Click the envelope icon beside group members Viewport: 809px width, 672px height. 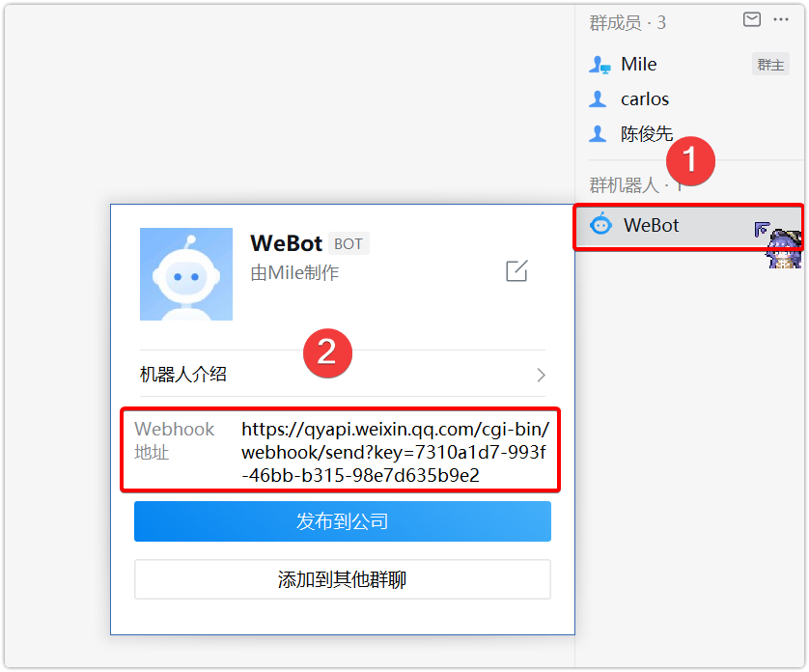[752, 19]
